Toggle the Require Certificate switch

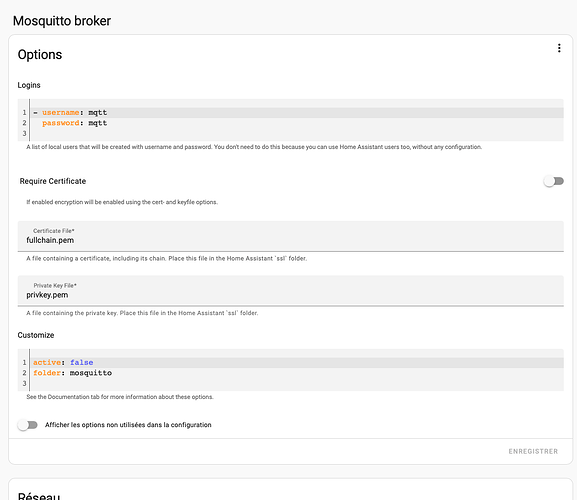click(x=554, y=181)
